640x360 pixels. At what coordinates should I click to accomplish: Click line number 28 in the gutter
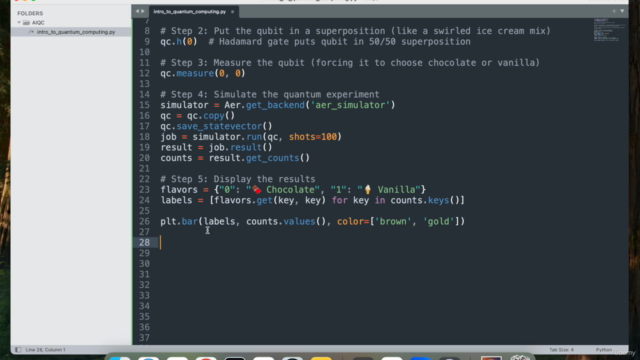[144, 242]
